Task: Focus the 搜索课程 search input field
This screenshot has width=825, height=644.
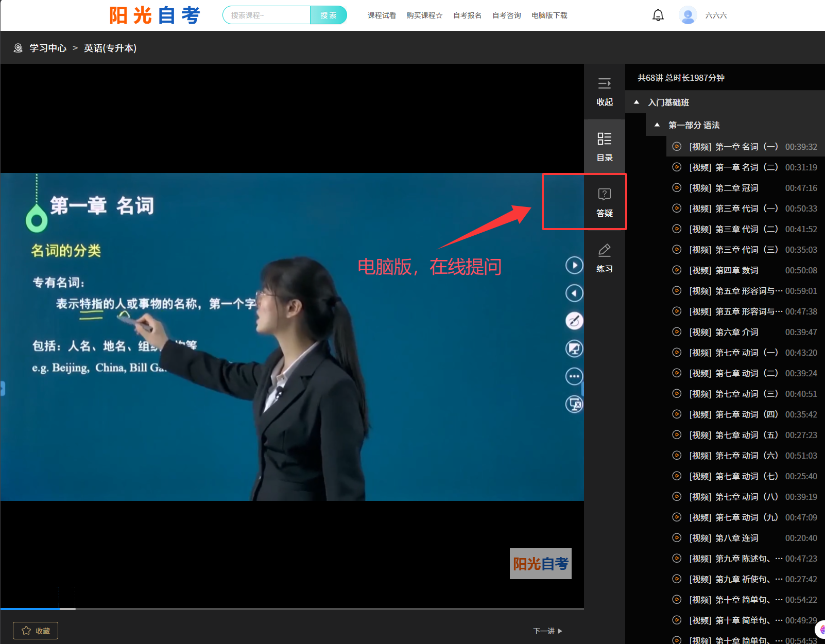Action: pyautogui.click(x=267, y=15)
